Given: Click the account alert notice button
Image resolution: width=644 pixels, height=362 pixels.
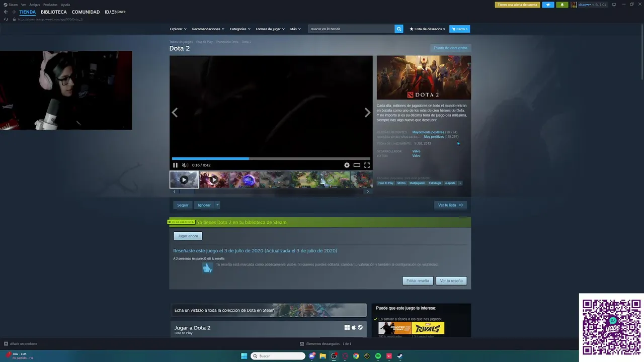Looking at the screenshot, I should 518,5.
